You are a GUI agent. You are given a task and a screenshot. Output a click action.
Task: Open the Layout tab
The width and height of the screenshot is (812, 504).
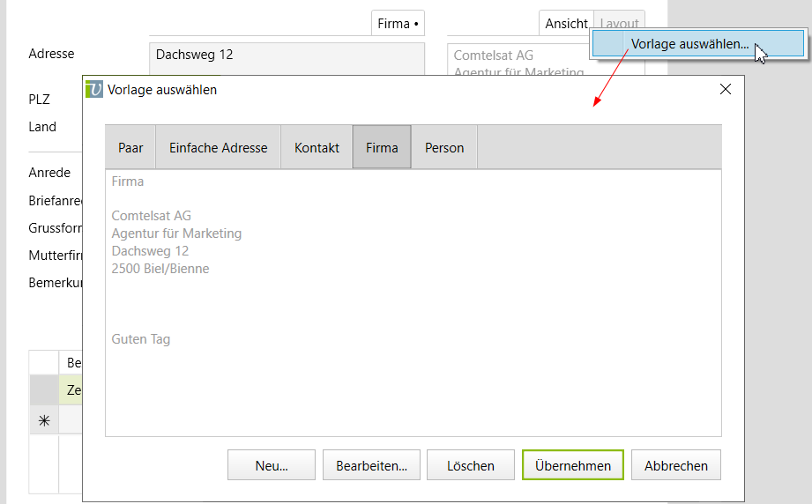click(x=619, y=24)
